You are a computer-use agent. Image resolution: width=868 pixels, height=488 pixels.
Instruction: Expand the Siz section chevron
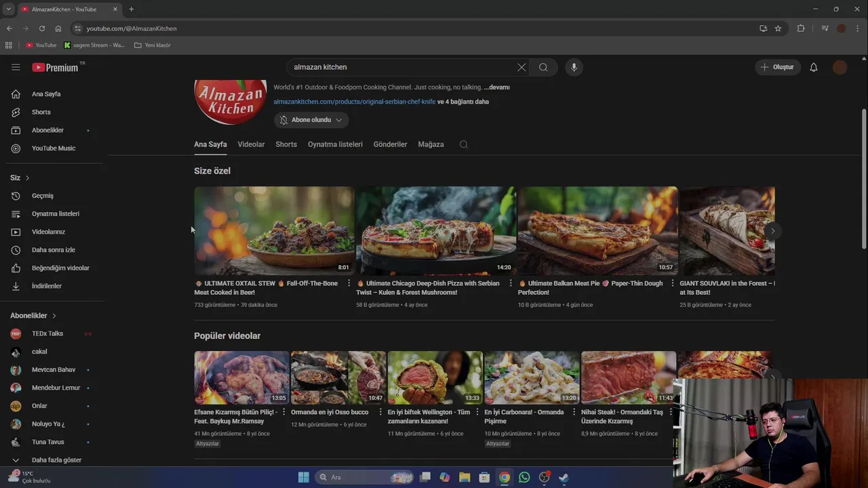pos(27,178)
